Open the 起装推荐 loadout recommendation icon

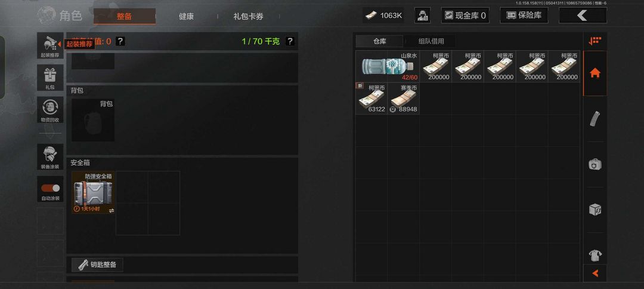50,45
